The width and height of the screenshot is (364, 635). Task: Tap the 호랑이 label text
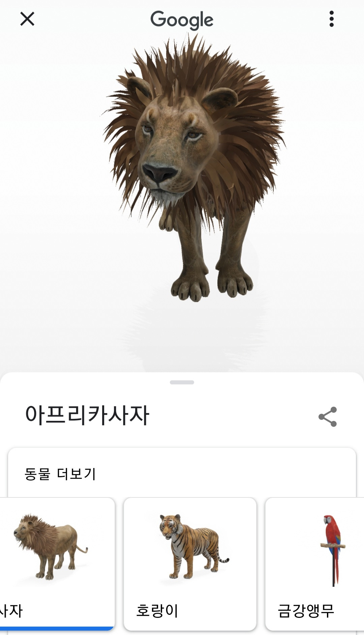coord(157,610)
